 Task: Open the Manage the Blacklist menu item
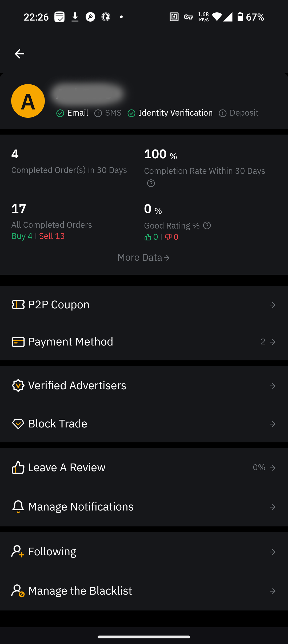pos(80,591)
